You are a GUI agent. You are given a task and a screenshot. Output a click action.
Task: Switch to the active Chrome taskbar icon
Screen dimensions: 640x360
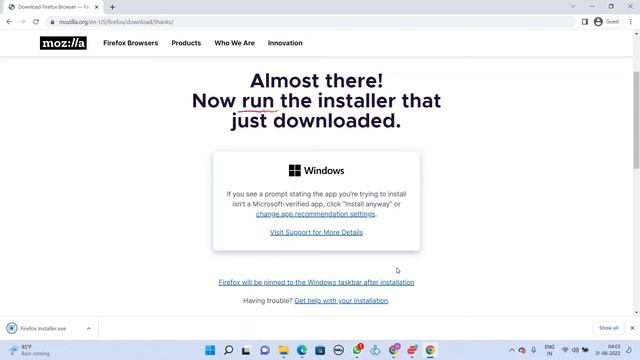[x=430, y=350]
